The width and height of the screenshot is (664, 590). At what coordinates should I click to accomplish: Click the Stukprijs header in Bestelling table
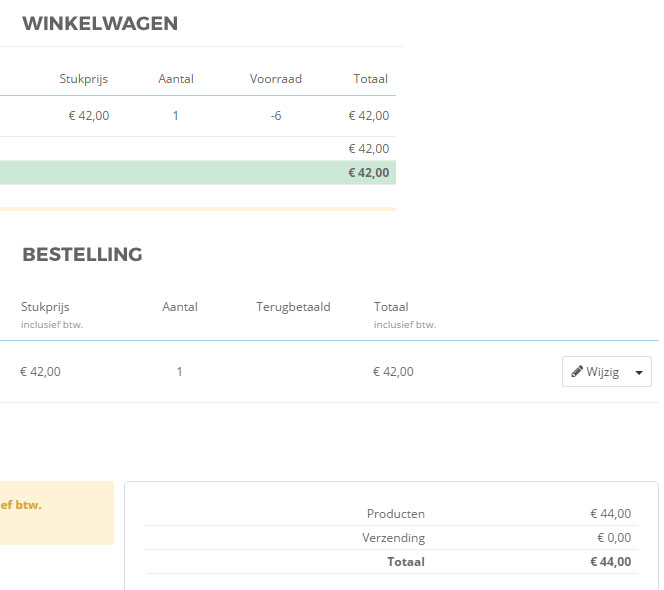point(45,307)
